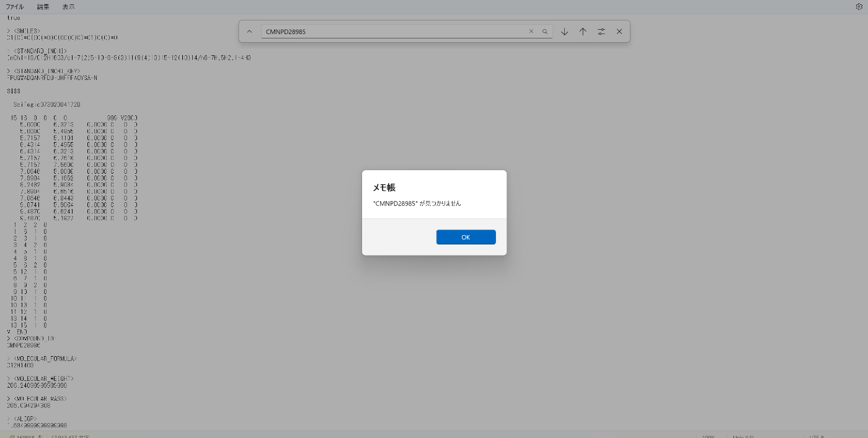Close the find bar

point(619,32)
